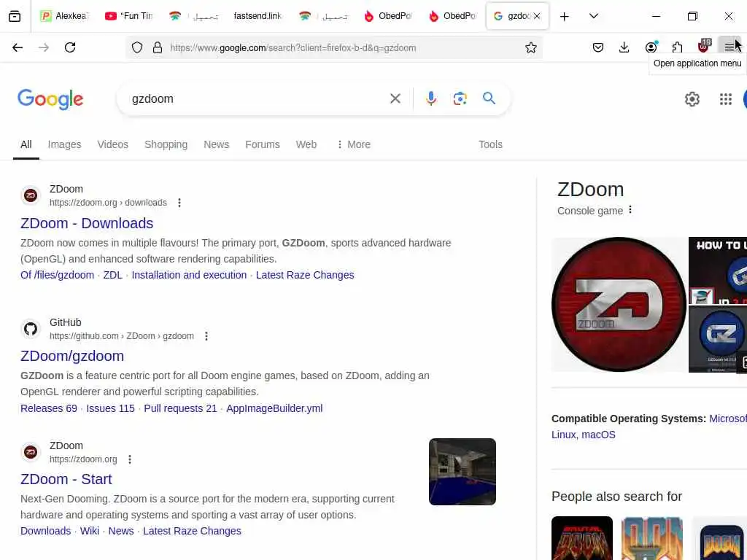Switch to the "Fun Tin" YouTube tab

129,16
